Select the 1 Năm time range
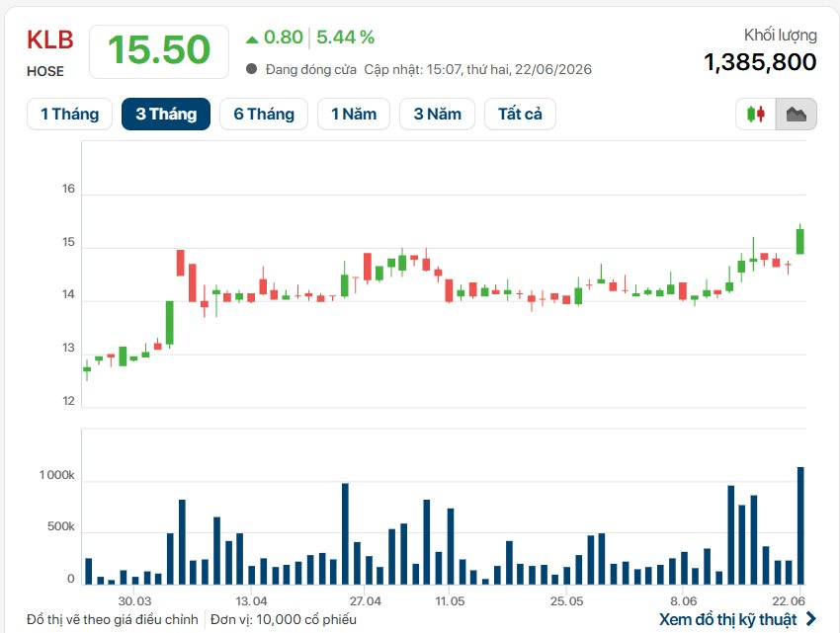Screen dimensions: 840x633 pyautogui.click(x=354, y=115)
